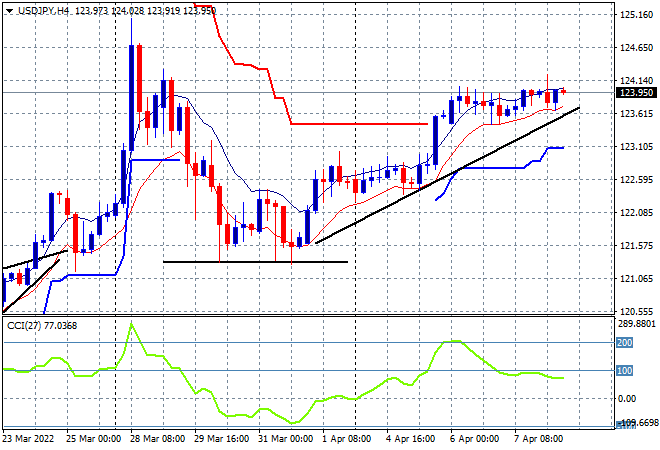
Task: Select the CCI scale value 289.8801
Action: point(637,324)
